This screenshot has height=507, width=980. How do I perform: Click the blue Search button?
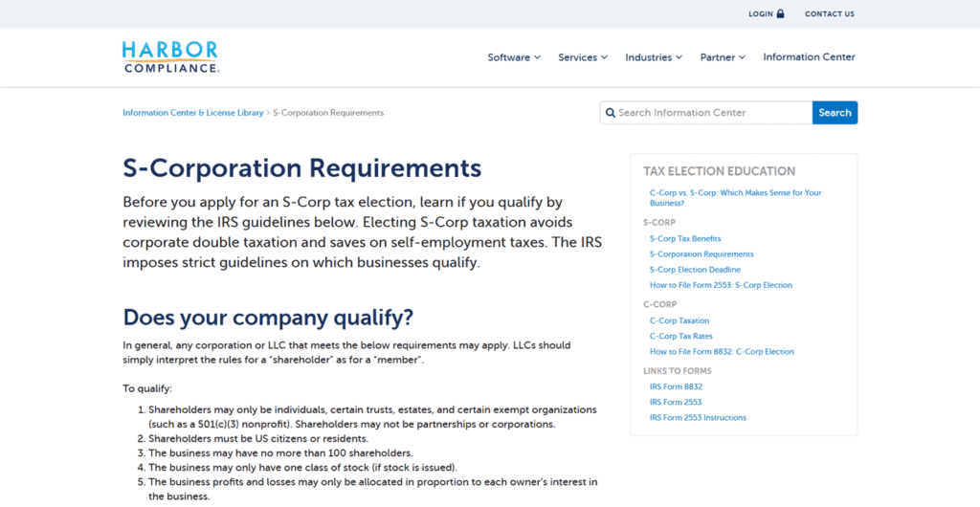click(835, 113)
